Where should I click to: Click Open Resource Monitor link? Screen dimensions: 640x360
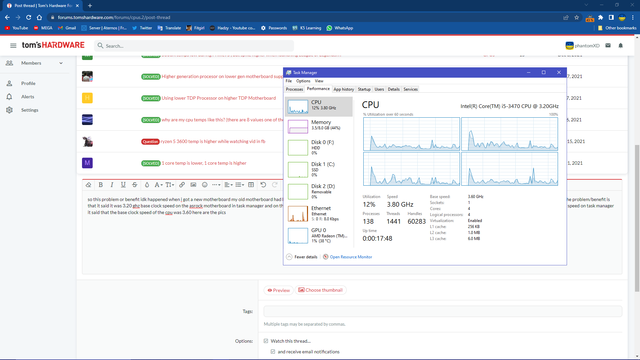(351, 257)
